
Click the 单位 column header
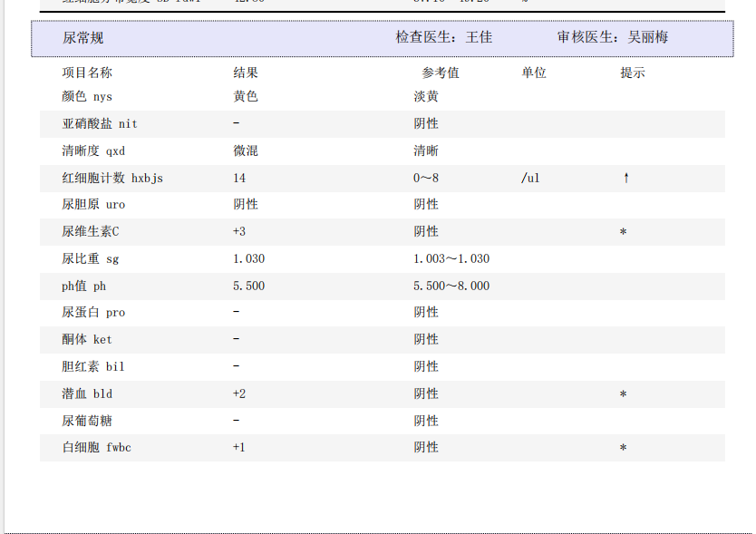coord(534,73)
